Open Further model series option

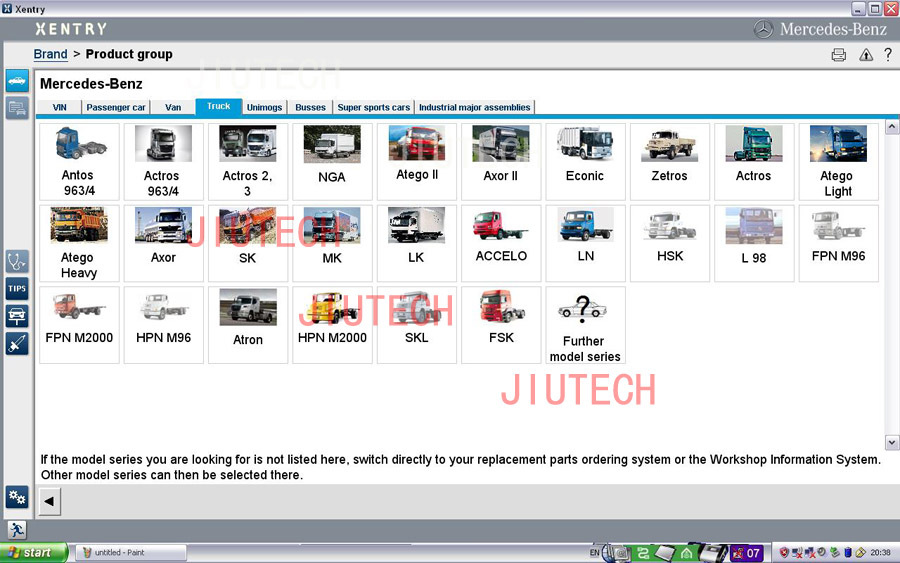click(585, 325)
